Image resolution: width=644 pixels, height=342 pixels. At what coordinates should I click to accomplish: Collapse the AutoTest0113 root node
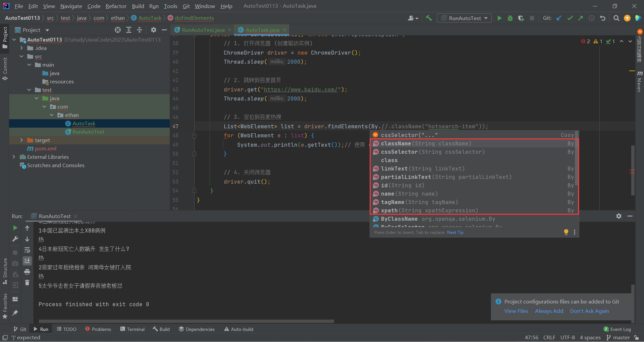click(x=14, y=40)
